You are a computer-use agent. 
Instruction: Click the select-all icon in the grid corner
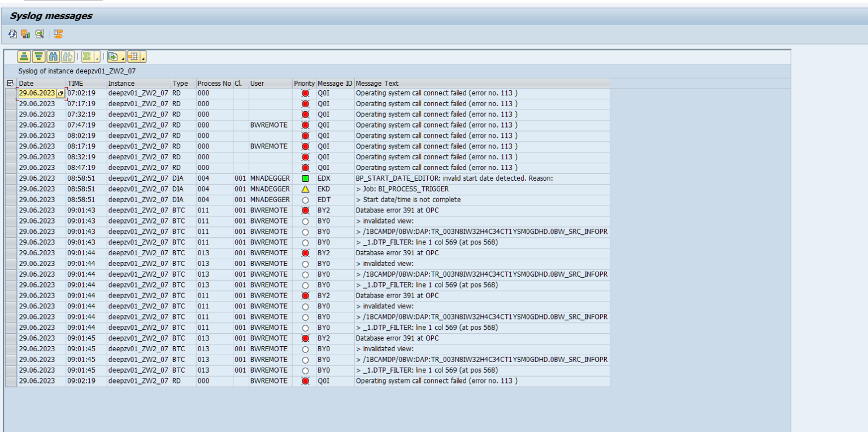[10, 83]
